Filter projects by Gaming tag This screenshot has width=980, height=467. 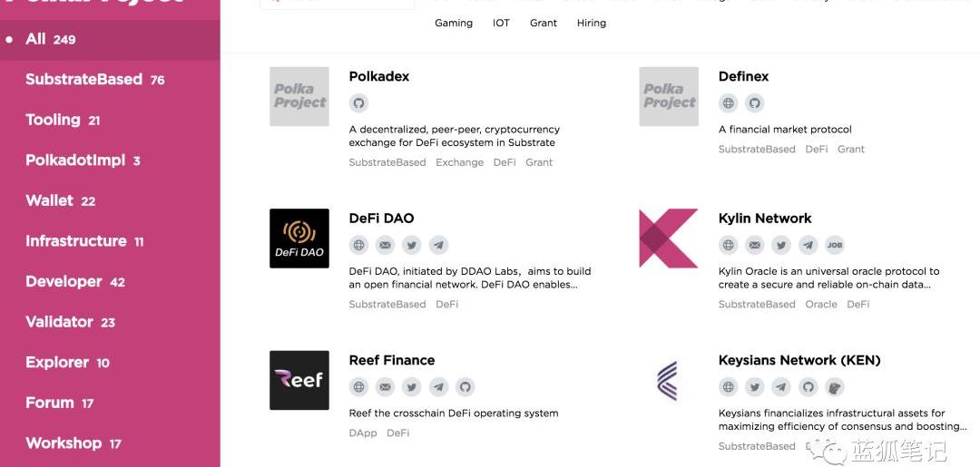click(454, 23)
